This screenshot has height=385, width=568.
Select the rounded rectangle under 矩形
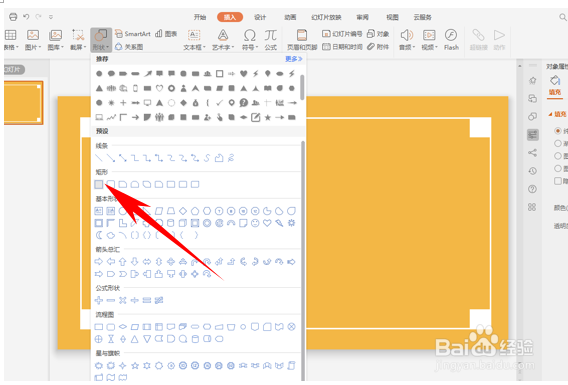(x=110, y=184)
